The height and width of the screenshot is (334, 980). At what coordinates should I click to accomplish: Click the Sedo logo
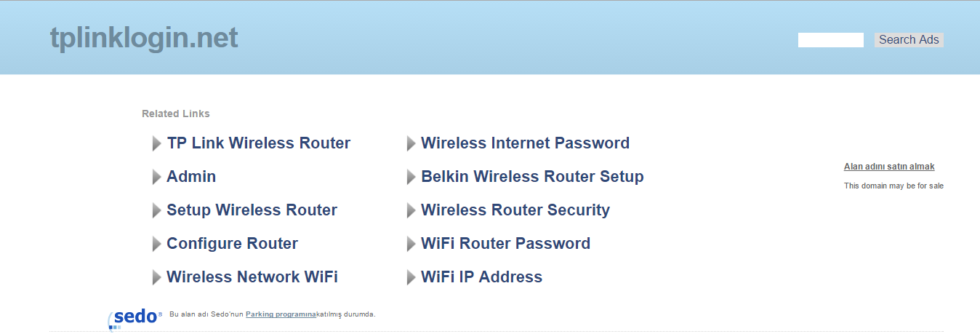[x=135, y=318]
